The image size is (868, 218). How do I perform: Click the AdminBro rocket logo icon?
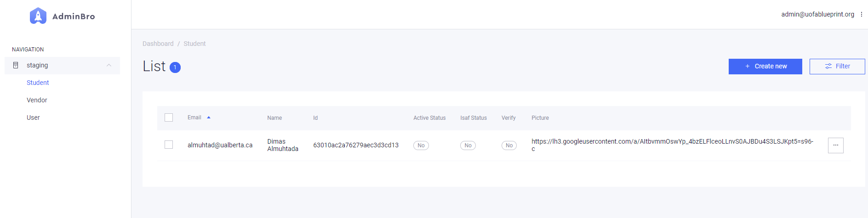click(38, 16)
